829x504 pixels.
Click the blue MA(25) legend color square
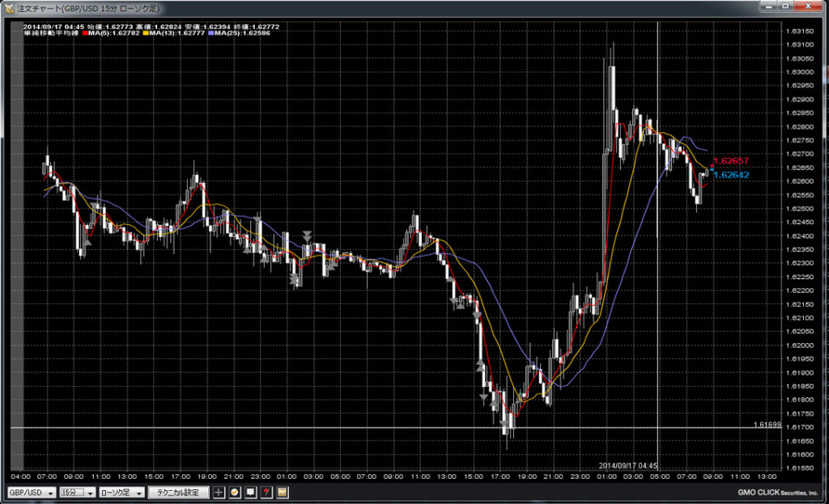click(210, 33)
